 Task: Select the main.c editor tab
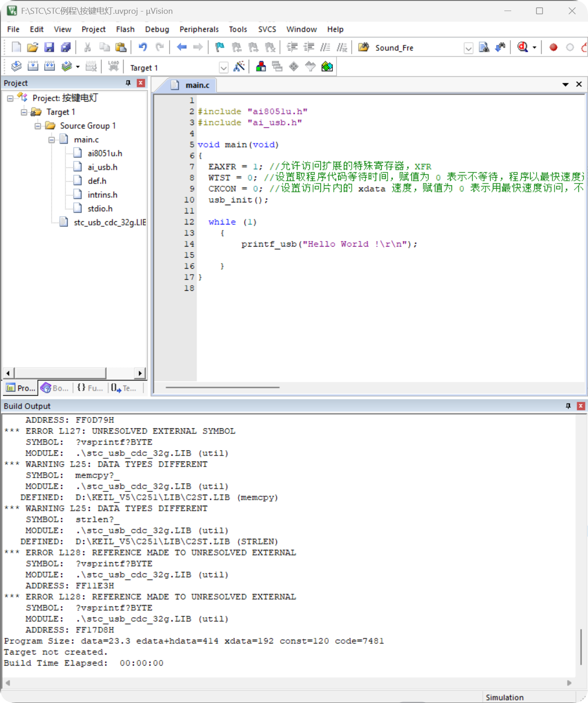pyautogui.click(x=191, y=85)
